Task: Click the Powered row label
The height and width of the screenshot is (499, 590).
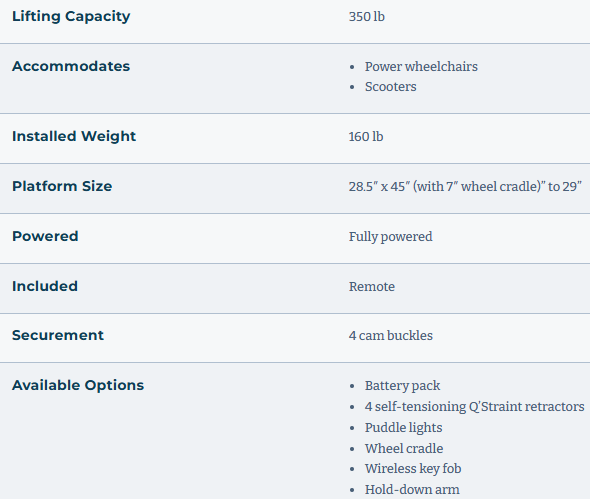Action: 45,236
